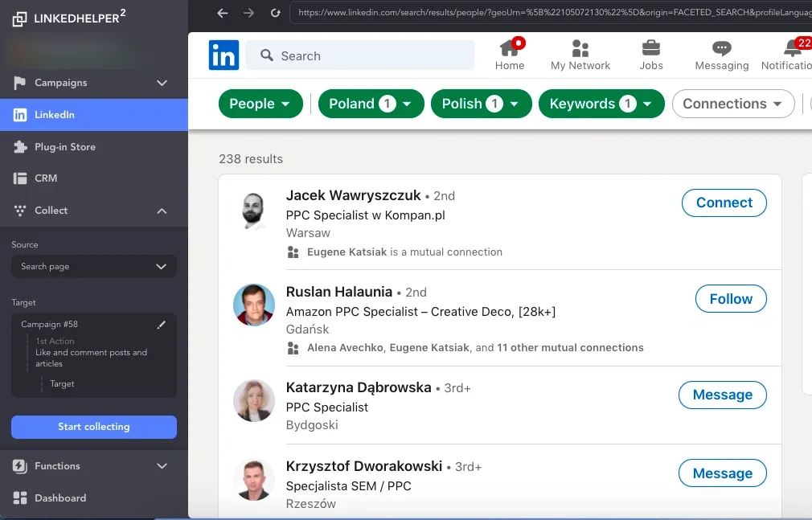Open the Keywords filter dropdown

coord(601,104)
